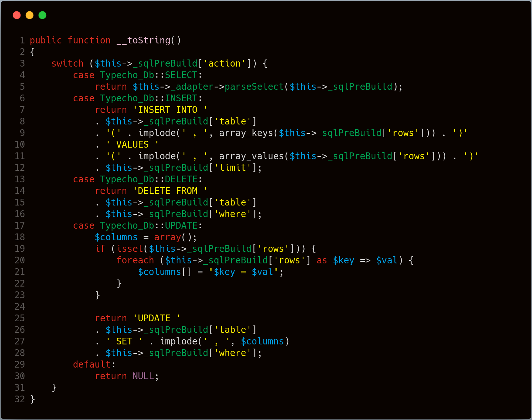The height and width of the screenshot is (420, 532).
Task: Click the ' SET ' string on line 27
Action: click(x=124, y=341)
